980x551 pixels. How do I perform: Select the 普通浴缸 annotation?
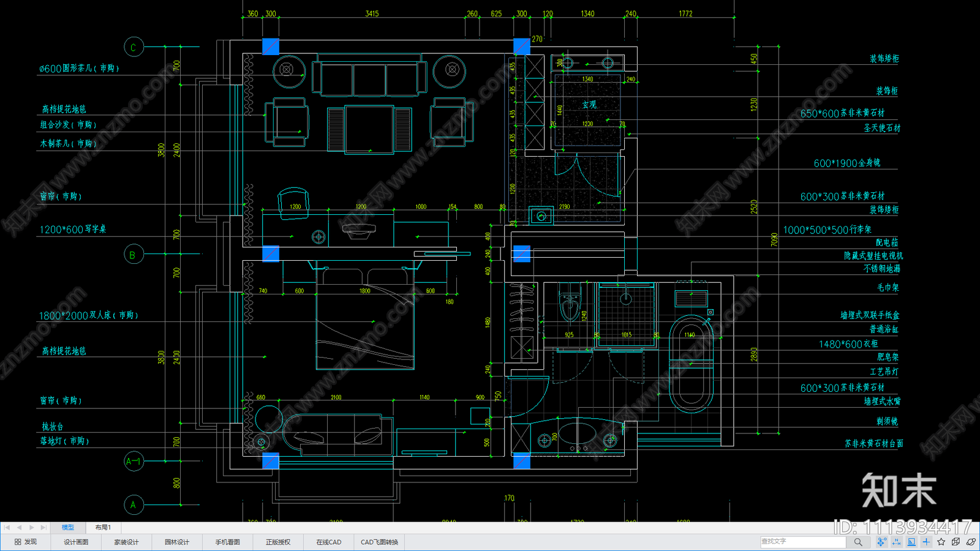click(884, 329)
